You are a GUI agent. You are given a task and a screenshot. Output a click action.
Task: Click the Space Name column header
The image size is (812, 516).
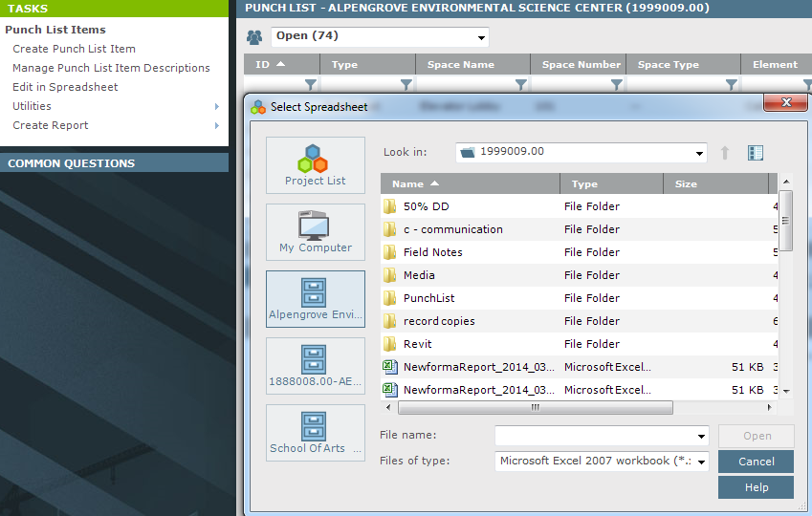pyautogui.click(x=472, y=65)
